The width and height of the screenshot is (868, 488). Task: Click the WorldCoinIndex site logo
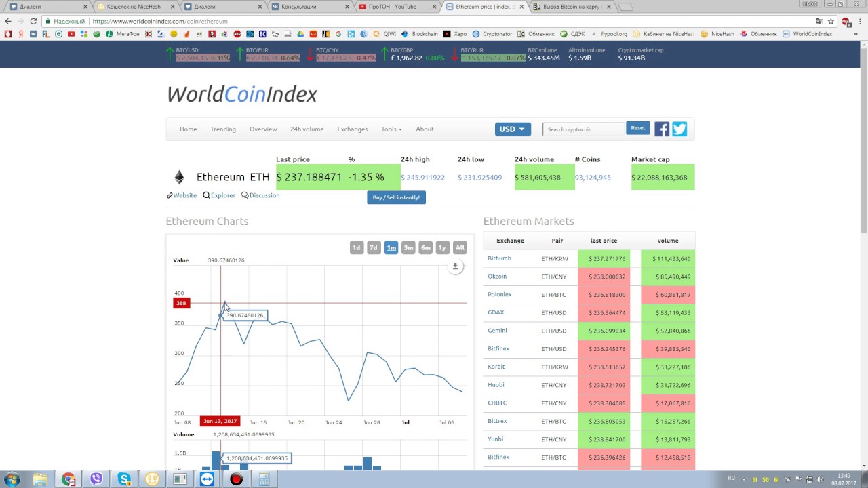(242, 94)
